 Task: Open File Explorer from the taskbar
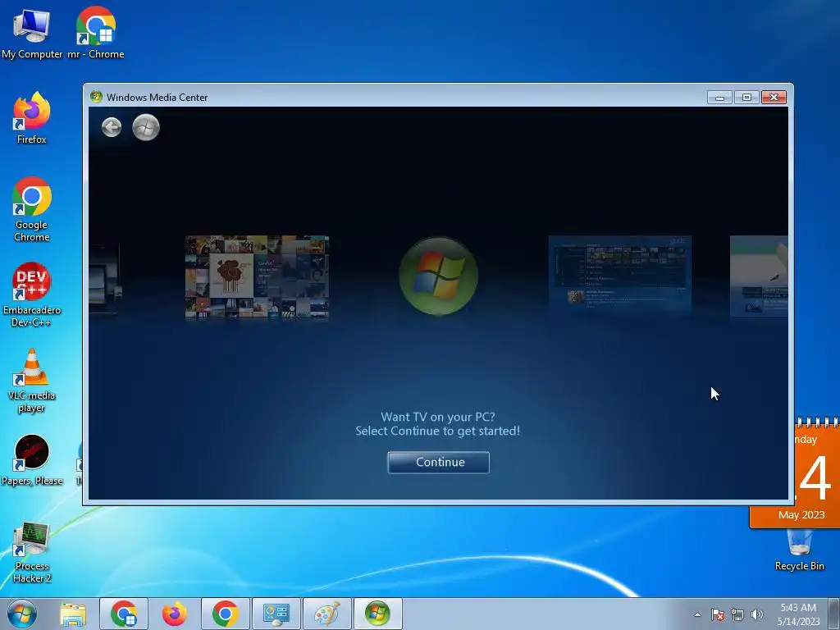[73, 614]
